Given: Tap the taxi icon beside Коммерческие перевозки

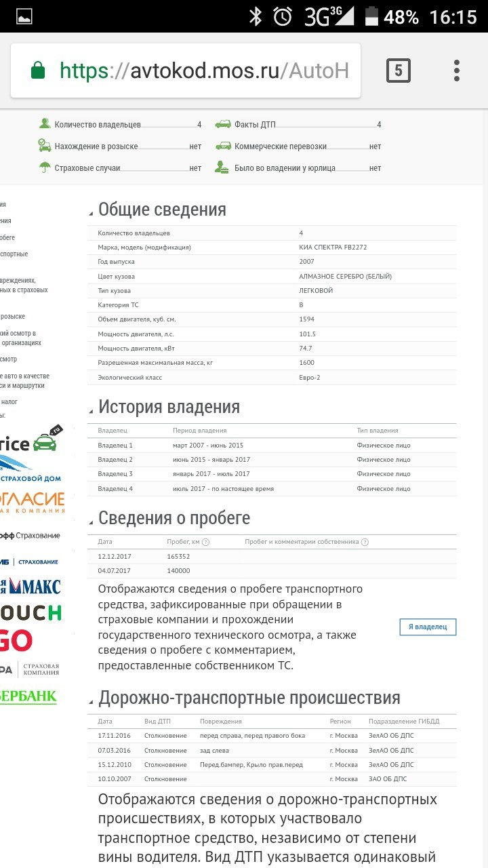Looking at the screenshot, I should 224,146.
